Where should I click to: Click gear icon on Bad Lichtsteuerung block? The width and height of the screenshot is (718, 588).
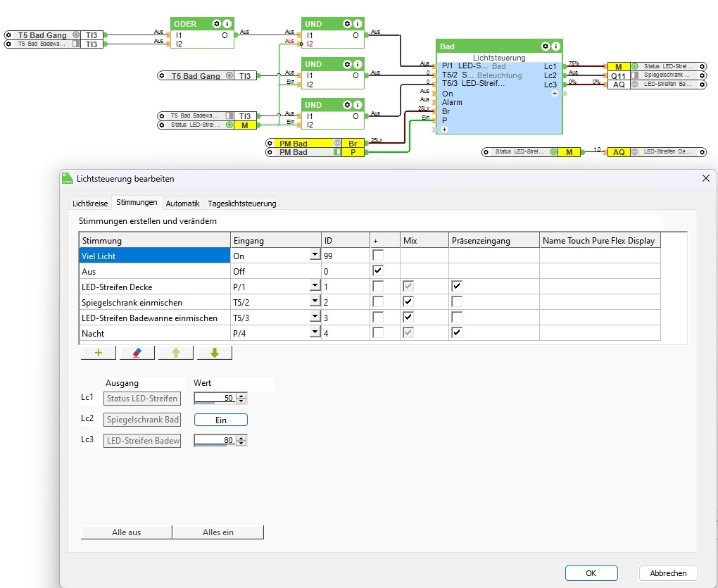[x=546, y=46]
